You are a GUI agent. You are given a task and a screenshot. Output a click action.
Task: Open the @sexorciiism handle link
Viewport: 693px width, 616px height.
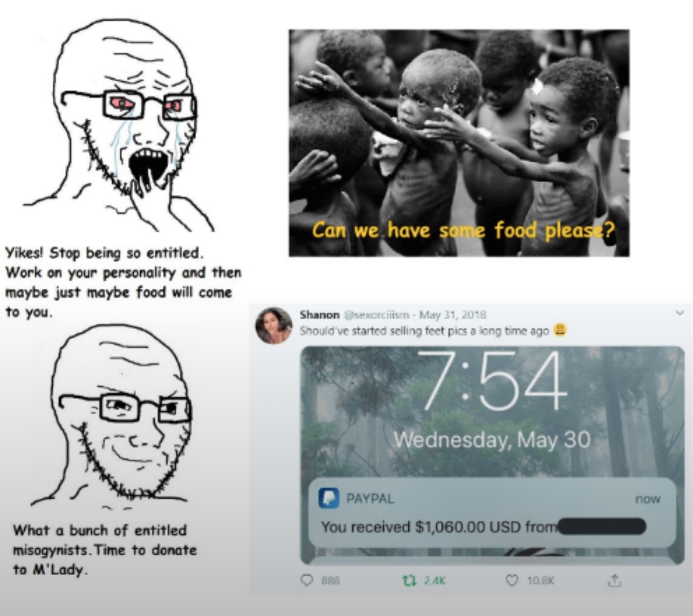coord(377,314)
